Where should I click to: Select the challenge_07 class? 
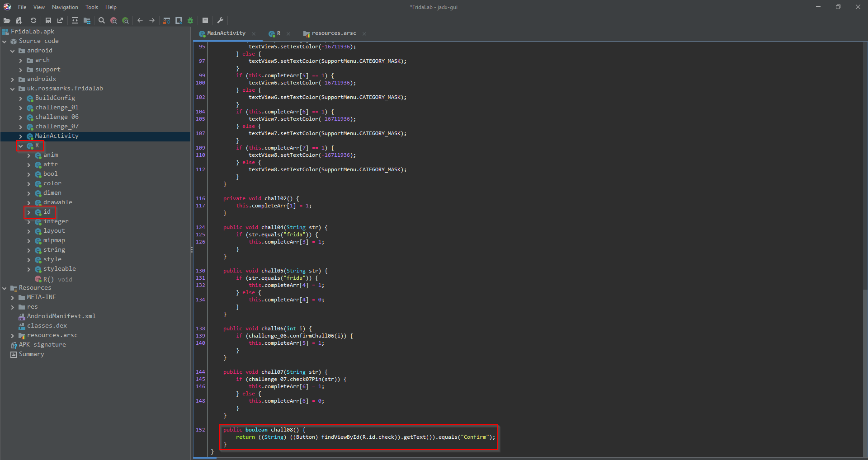57,127
